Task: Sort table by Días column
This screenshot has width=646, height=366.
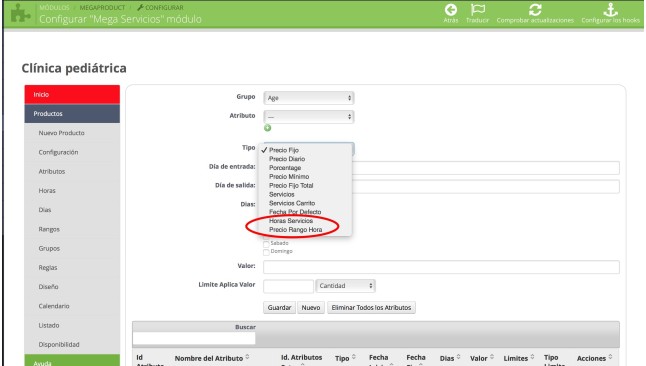Action: tap(450, 358)
